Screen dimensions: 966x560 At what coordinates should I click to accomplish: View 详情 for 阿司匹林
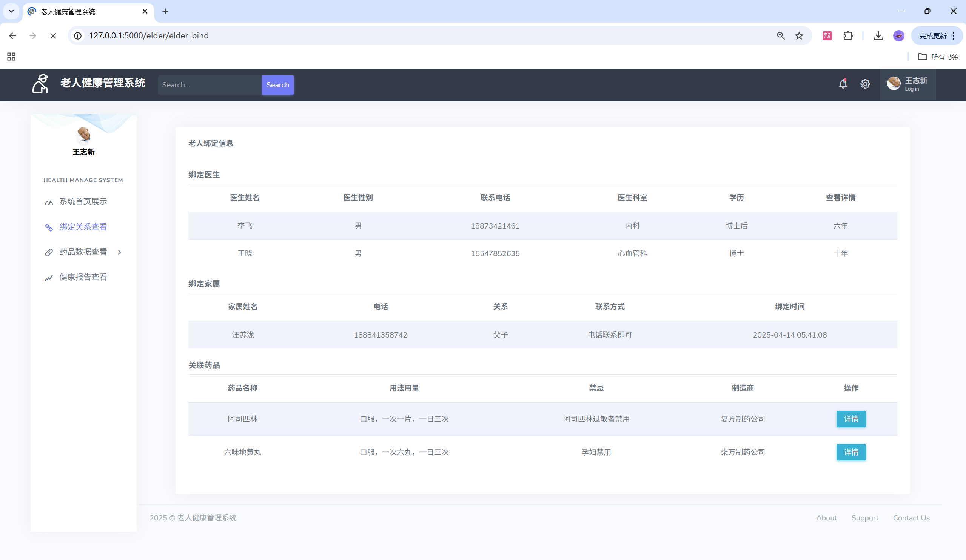pyautogui.click(x=850, y=419)
